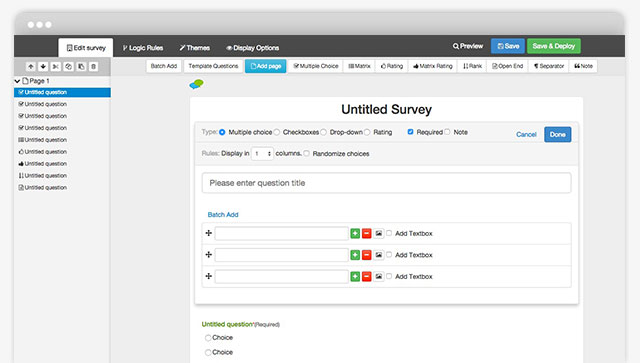The width and height of the screenshot is (640, 363).
Task: Click the green Untitled question preview heading
Action: 227,324
